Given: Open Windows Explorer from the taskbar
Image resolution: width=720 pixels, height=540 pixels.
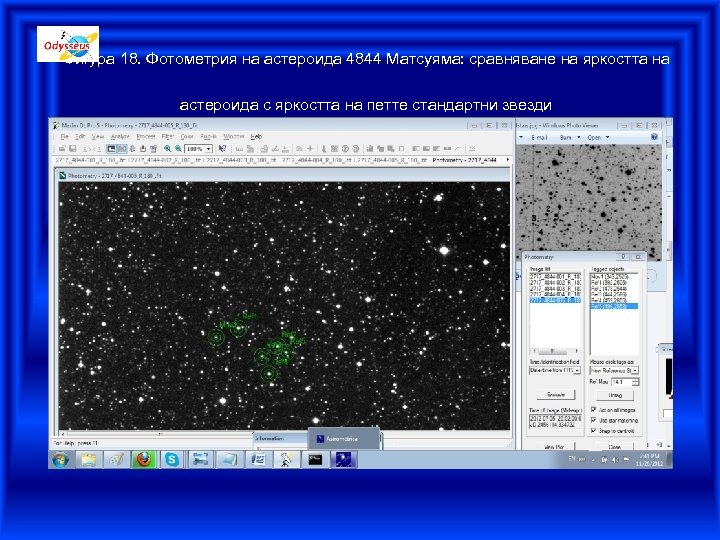Looking at the screenshot, I should click(89, 460).
